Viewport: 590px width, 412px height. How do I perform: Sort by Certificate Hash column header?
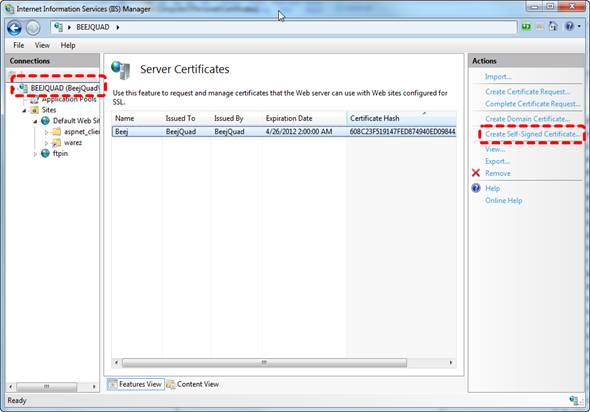coord(401,118)
